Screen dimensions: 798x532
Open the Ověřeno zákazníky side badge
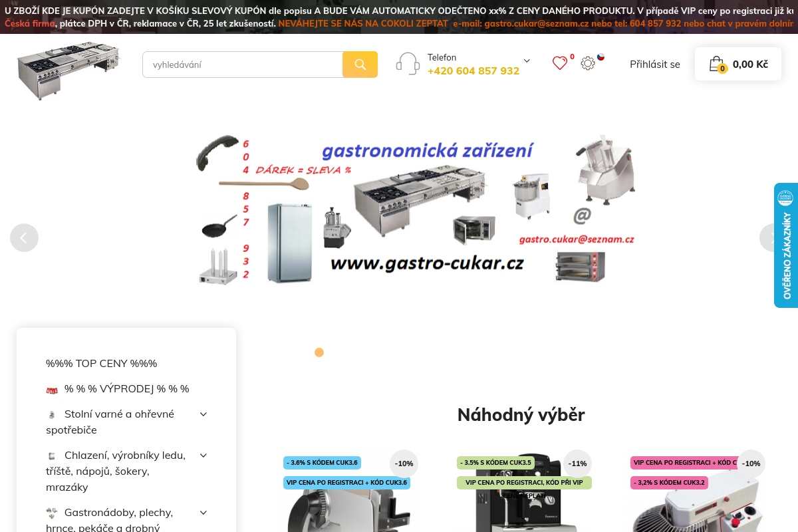point(786,245)
